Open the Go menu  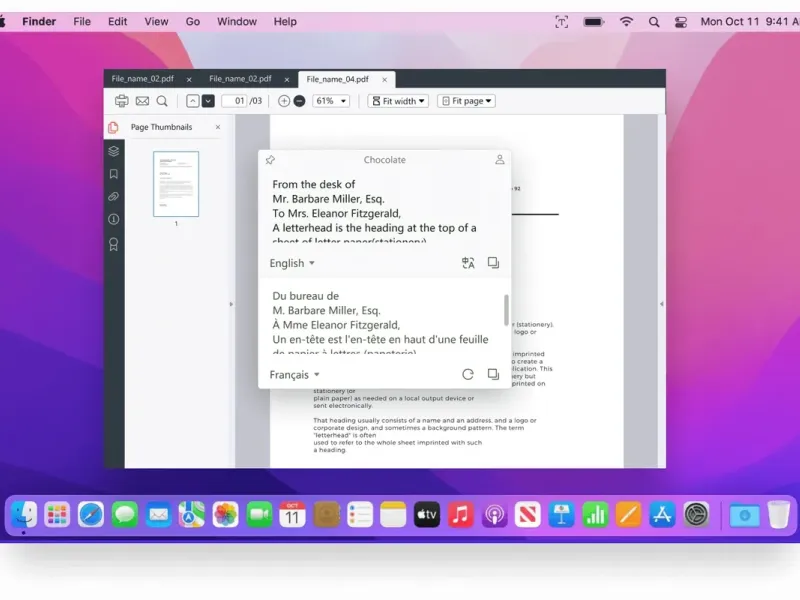coord(192,22)
